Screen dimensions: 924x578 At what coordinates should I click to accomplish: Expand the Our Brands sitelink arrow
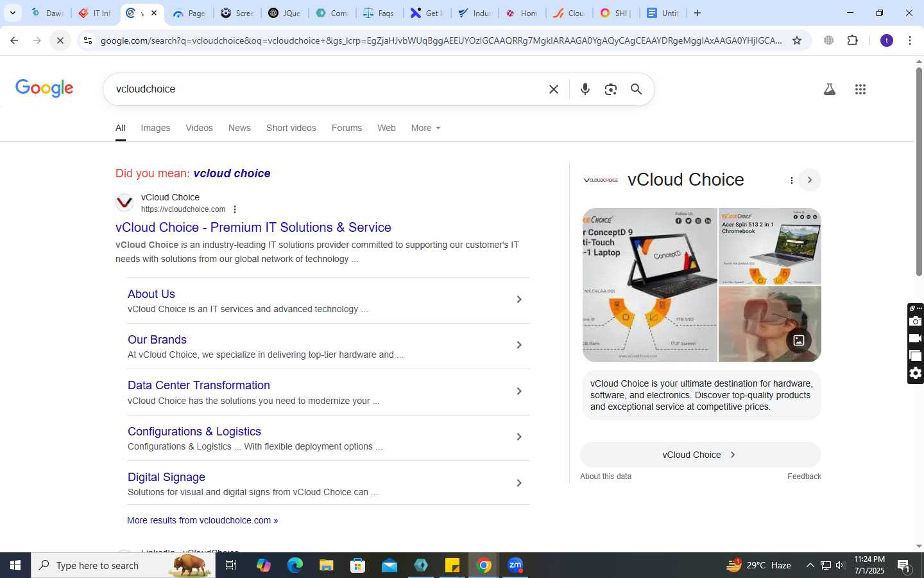tap(519, 345)
